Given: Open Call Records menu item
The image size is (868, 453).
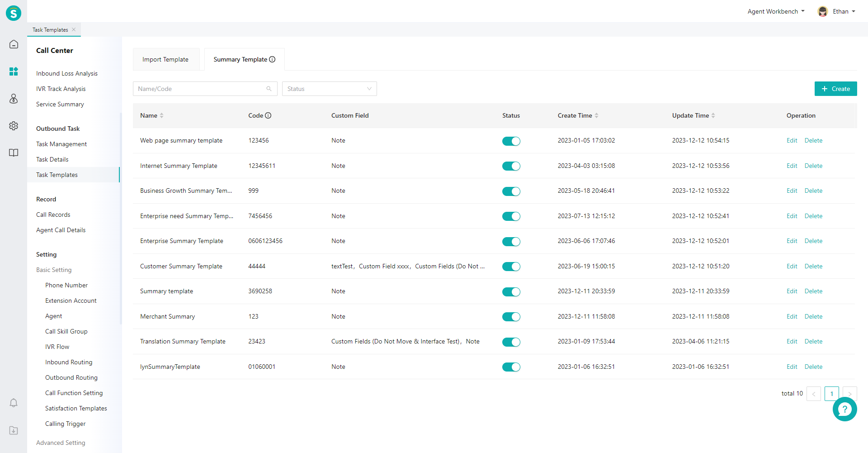Looking at the screenshot, I should coord(53,215).
